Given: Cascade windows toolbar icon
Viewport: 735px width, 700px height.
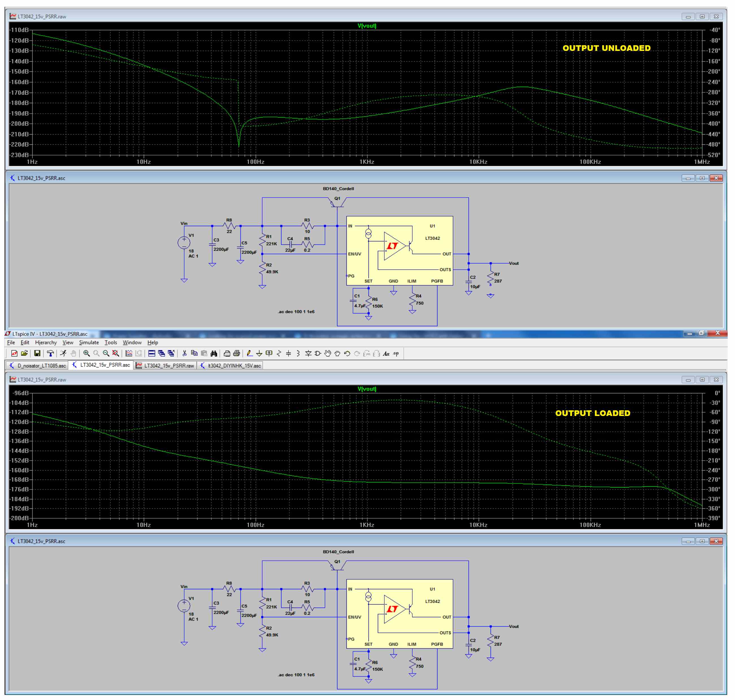Looking at the screenshot, I should click(162, 353).
